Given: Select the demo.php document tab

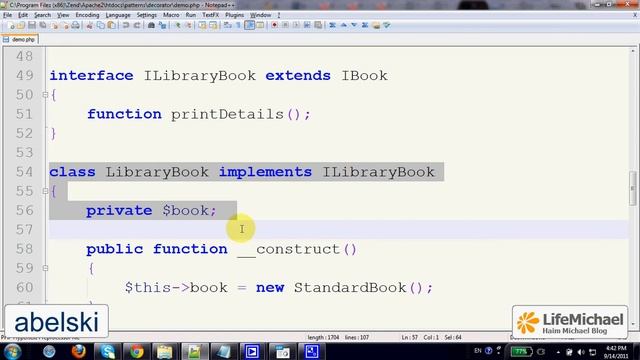Looking at the screenshot, I should (x=20, y=40).
